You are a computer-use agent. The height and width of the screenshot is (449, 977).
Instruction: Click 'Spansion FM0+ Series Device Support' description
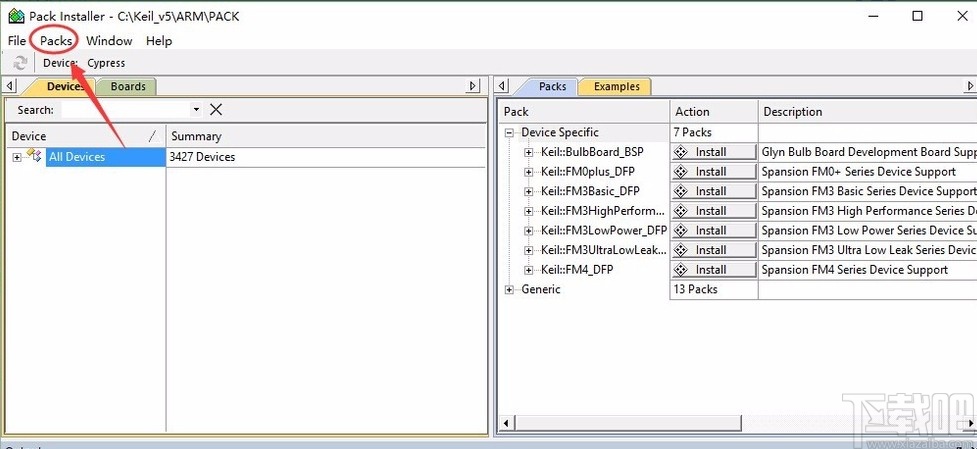click(859, 172)
